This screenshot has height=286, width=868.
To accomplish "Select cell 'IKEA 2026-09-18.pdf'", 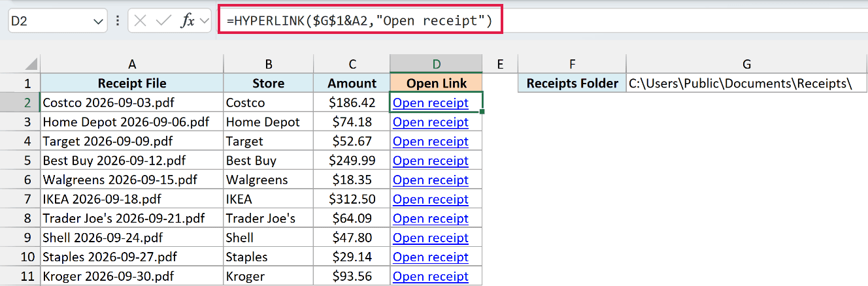I will [131, 199].
